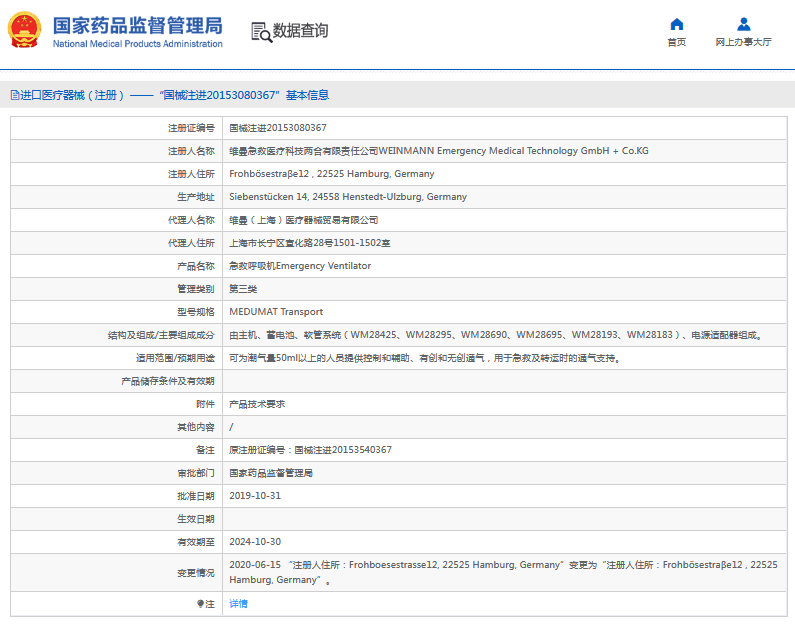Click the lightbulb icon beside 注
The height and width of the screenshot is (624, 795).
(x=200, y=604)
